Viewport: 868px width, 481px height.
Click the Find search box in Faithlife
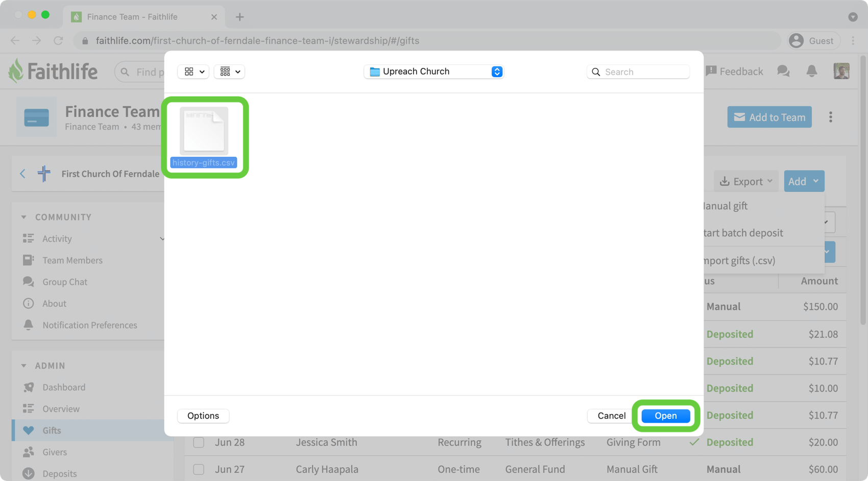point(139,72)
